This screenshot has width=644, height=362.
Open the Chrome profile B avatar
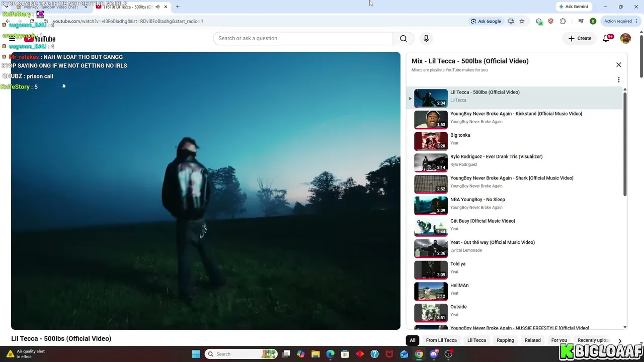coord(593,21)
